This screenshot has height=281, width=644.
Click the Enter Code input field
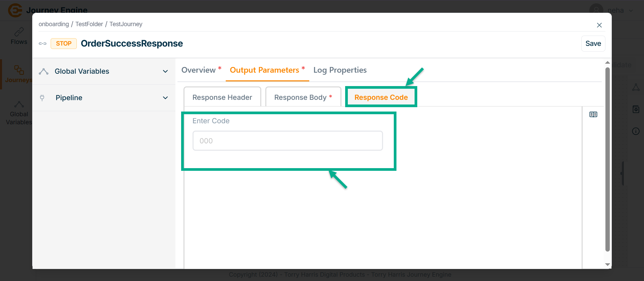point(287,141)
